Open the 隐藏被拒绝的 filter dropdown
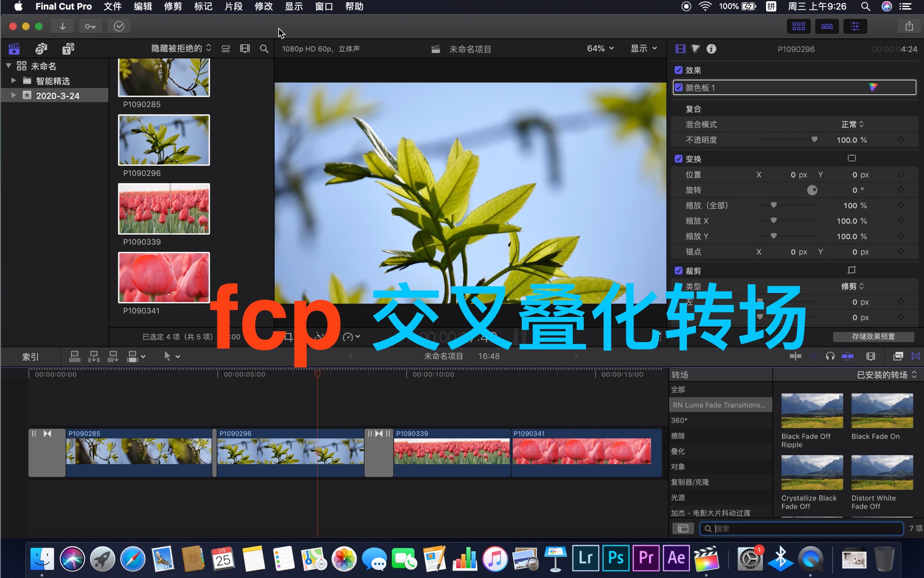The image size is (924, 578). [x=181, y=49]
